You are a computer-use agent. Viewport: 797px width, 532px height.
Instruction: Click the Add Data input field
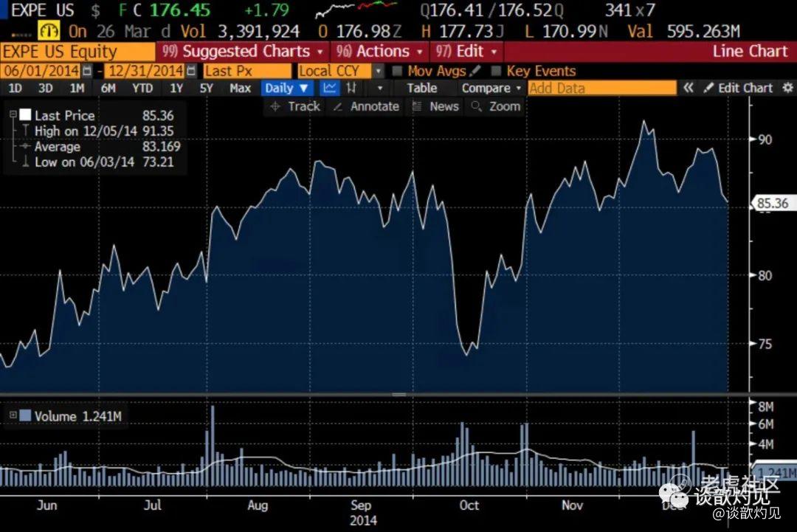[x=602, y=88]
